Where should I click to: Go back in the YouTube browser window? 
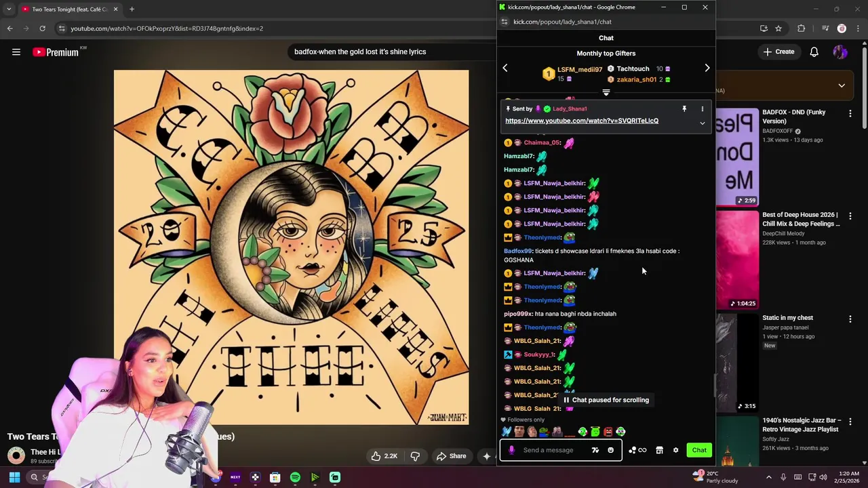[x=9, y=28]
